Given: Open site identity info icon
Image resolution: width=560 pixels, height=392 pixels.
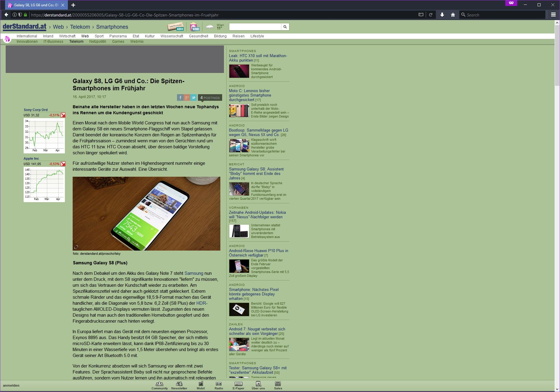Looking at the screenshot, I should point(14,15).
